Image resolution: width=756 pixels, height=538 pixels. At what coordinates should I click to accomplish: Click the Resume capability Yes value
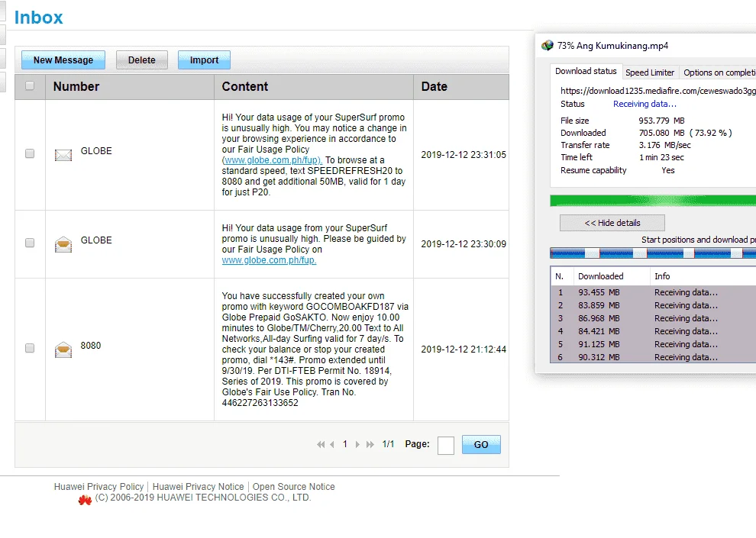[x=667, y=170]
